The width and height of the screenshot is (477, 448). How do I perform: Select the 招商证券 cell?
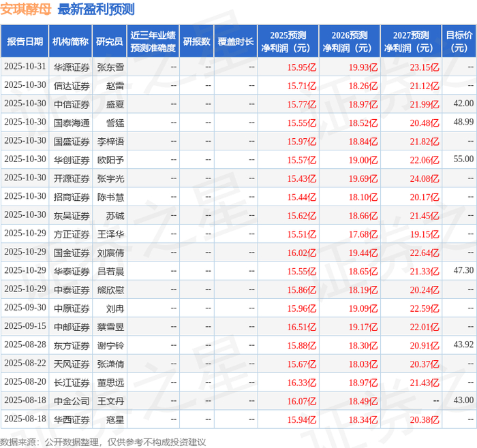click(72, 197)
